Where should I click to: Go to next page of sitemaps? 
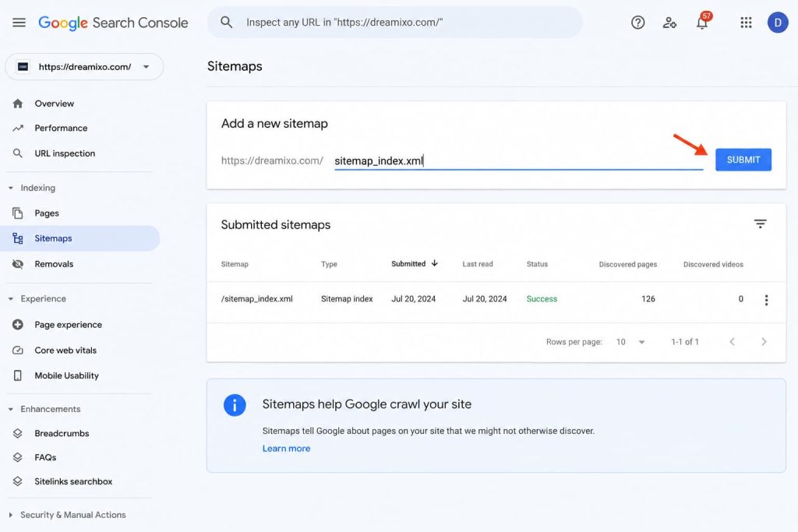pyautogui.click(x=764, y=342)
